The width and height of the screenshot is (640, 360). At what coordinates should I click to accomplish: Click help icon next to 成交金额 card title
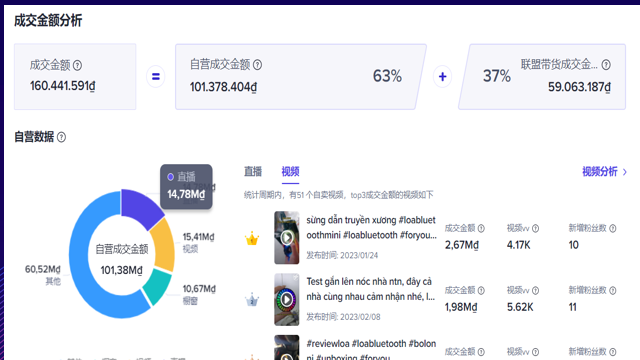77,65
